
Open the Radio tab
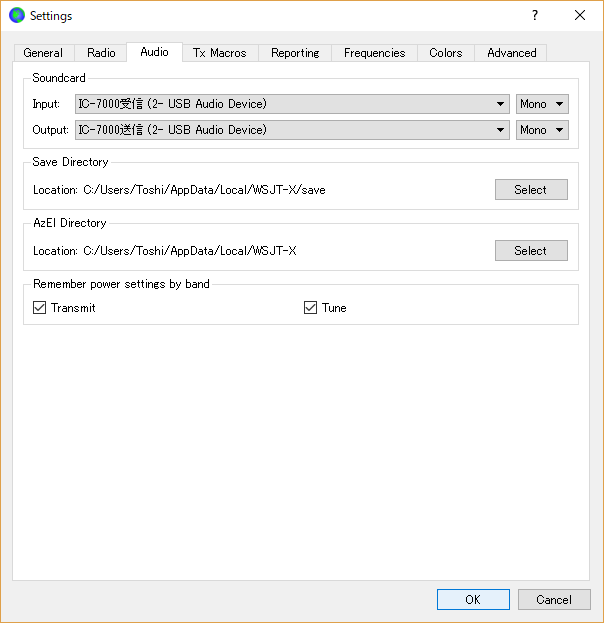tap(101, 53)
